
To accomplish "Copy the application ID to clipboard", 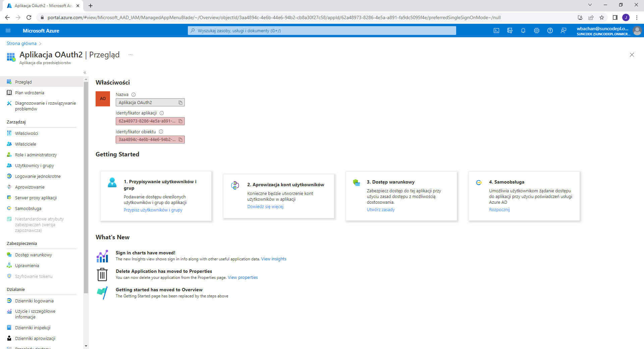I will 180,121.
